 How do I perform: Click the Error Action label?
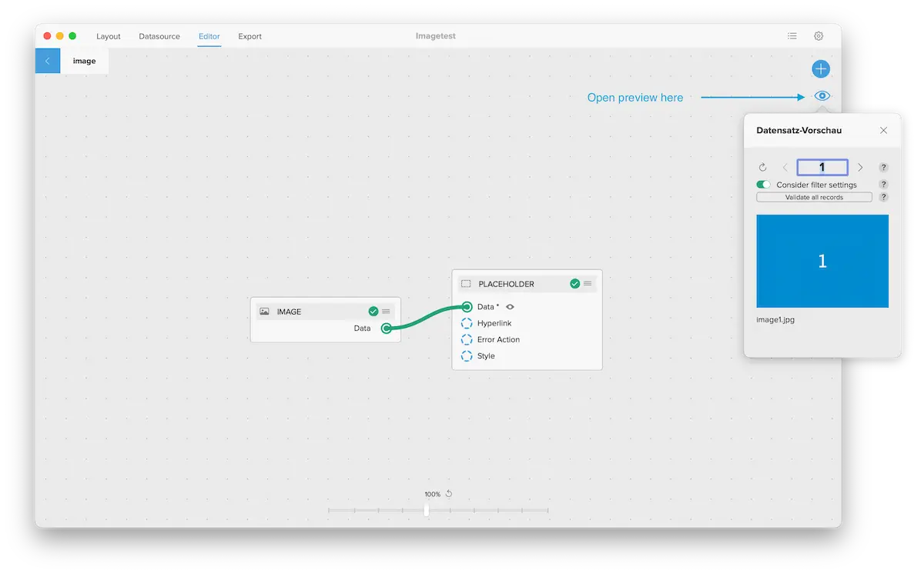pyautogui.click(x=498, y=339)
